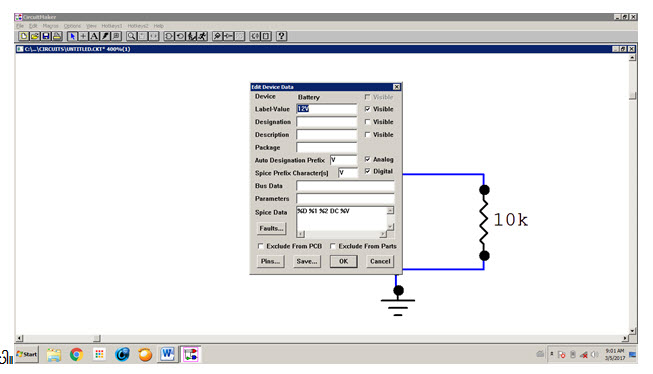Click canvas vertical scrollbar thumb
Viewport: 653px width, 374px height.
(x=633, y=96)
